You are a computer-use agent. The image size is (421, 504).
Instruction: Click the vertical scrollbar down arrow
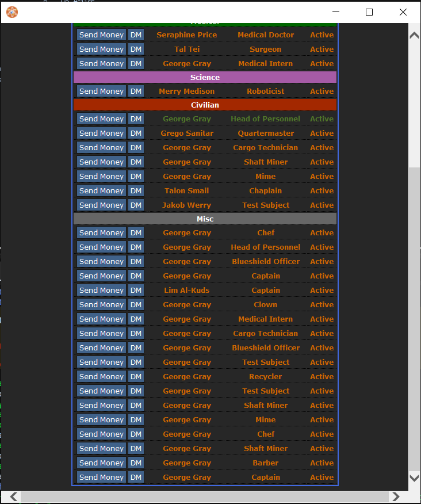tap(414, 478)
